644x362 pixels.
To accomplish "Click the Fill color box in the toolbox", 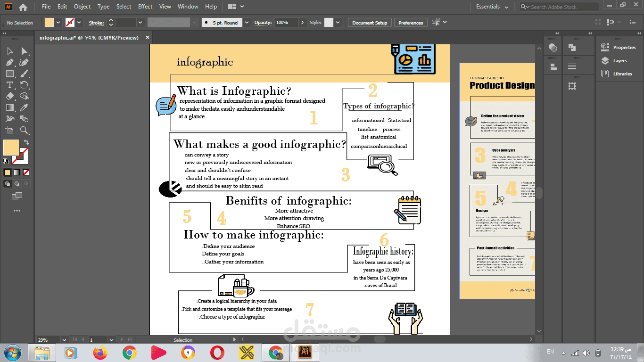I will pyautogui.click(x=11, y=148).
